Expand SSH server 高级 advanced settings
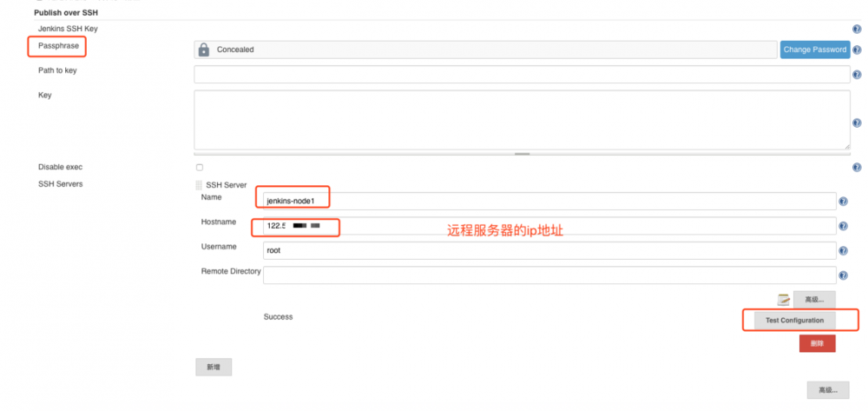The image size is (868, 411). pos(814,300)
